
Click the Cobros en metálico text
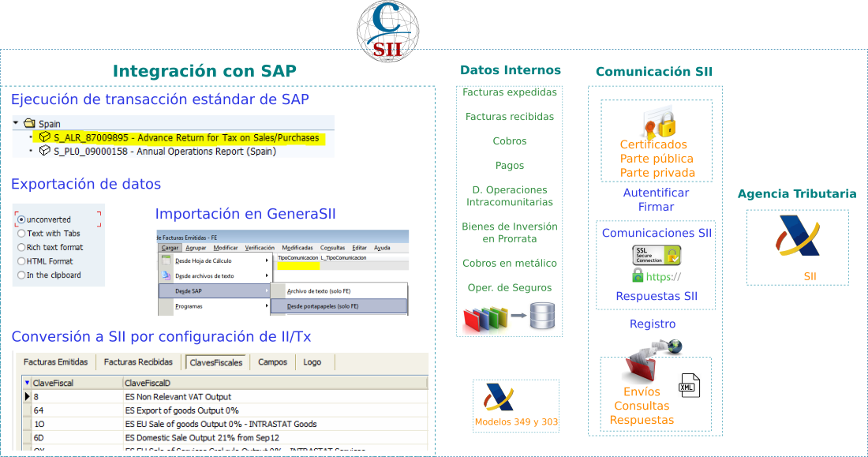[x=510, y=263]
